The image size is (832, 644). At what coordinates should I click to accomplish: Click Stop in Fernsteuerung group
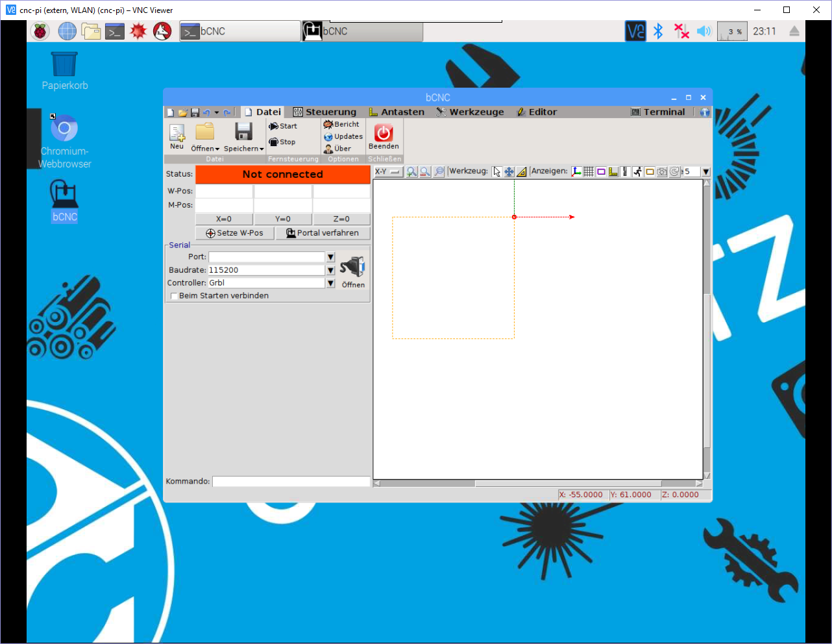tap(282, 142)
